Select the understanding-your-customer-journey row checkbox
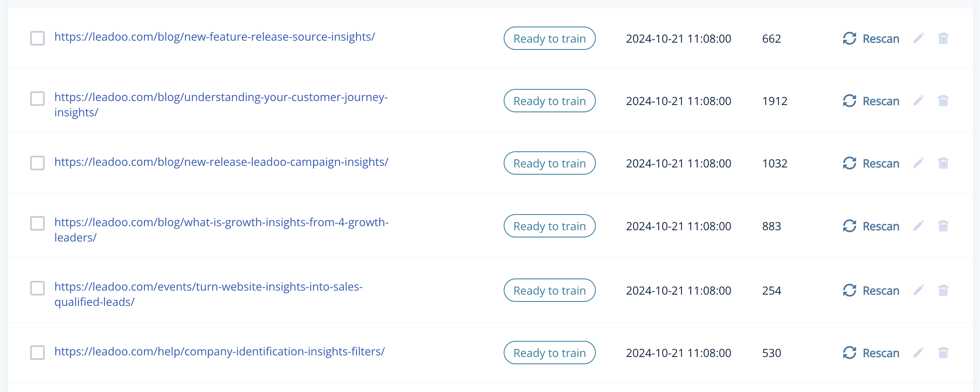The width and height of the screenshot is (980, 392). coord(37,99)
